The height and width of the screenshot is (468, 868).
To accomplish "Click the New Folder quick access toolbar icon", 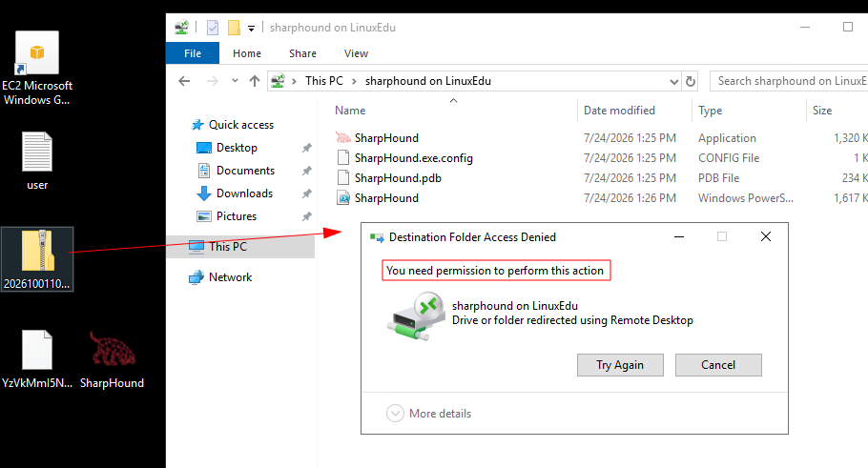I will 234,27.
